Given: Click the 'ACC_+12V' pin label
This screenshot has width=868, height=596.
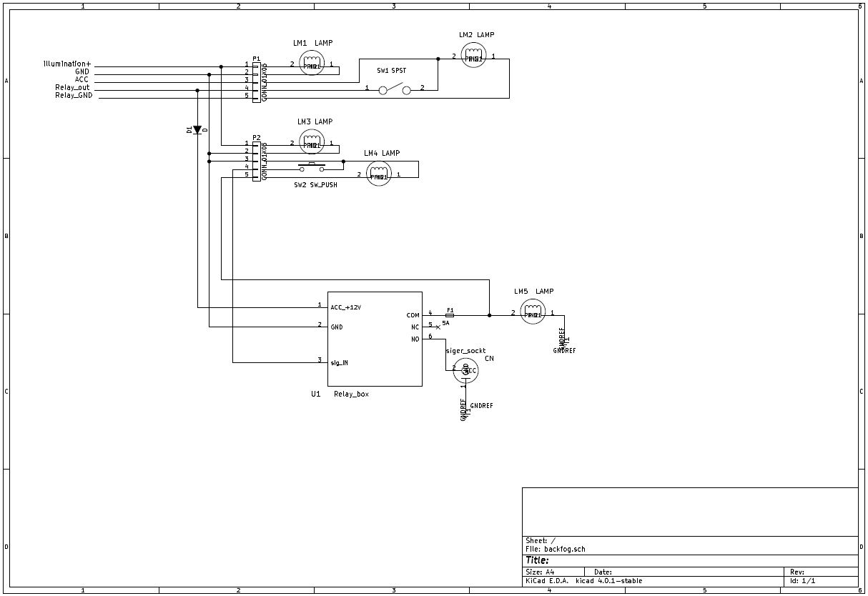Looking at the screenshot, I should pos(345,308).
